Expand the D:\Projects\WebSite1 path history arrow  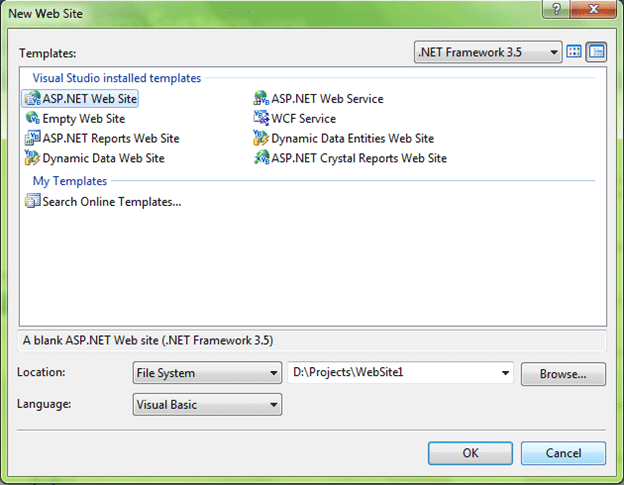505,373
